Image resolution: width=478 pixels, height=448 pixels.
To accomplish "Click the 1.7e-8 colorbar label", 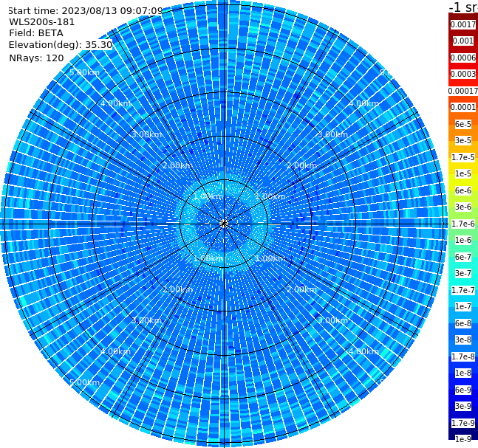I will [463, 356].
